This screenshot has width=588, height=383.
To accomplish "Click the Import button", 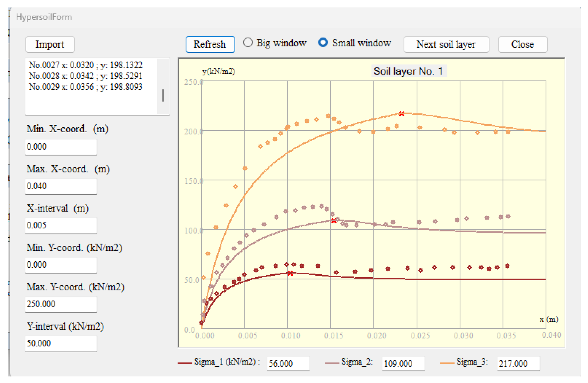I will pos(50,44).
